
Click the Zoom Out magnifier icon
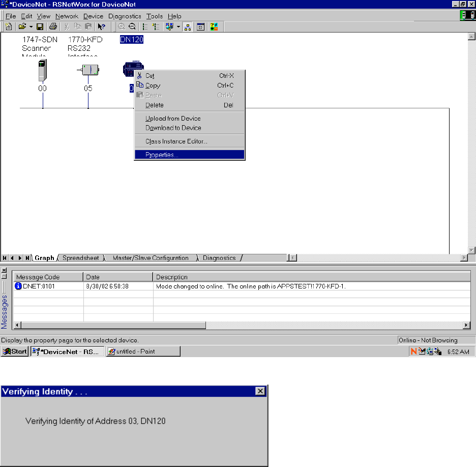[x=132, y=27]
